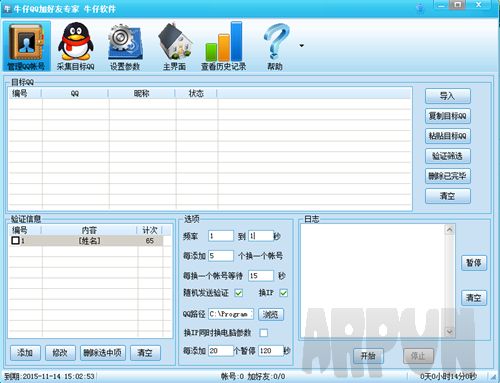Viewport: 500px width, 383px height.
Task: Click the 导入 button
Action: pos(448,96)
